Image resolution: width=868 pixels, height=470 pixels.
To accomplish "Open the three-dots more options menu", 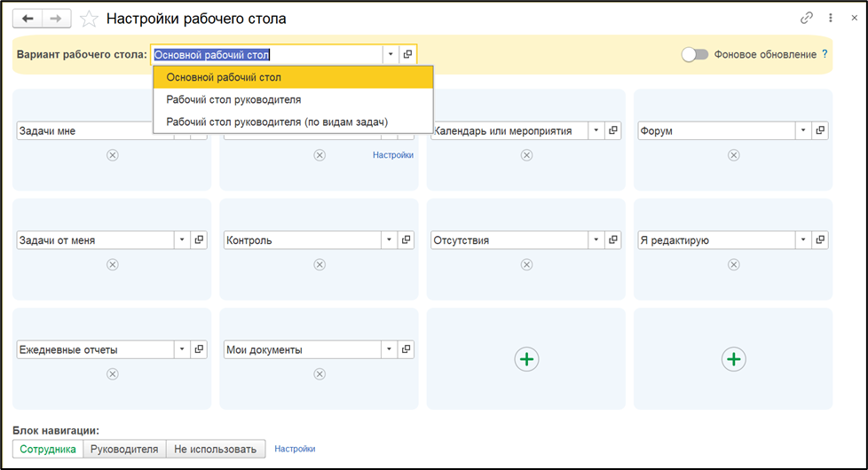I will click(x=831, y=19).
